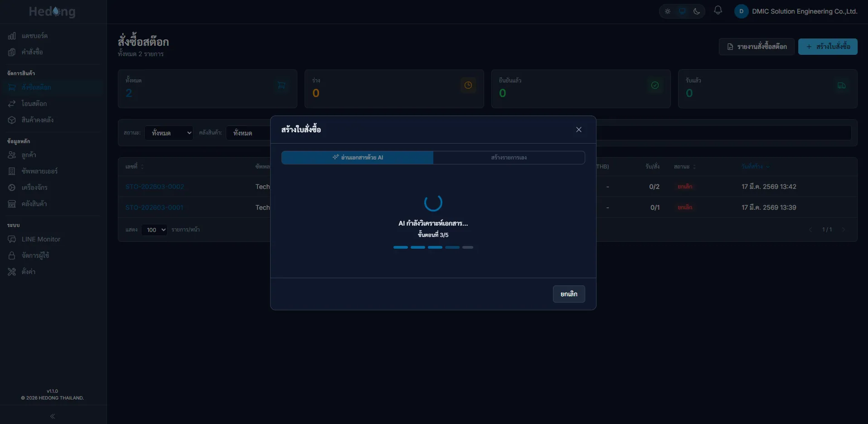Switch to dark theme moon toggle
The height and width of the screenshot is (424, 868).
[697, 11]
